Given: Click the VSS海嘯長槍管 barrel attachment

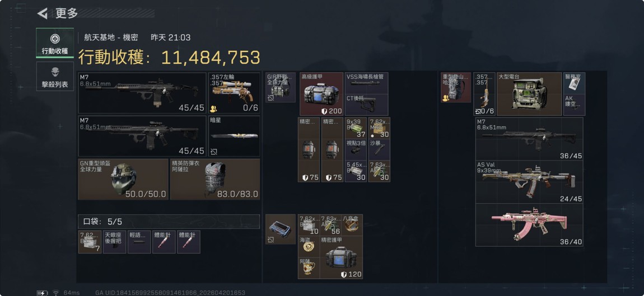Looking at the screenshot, I should 366,83.
